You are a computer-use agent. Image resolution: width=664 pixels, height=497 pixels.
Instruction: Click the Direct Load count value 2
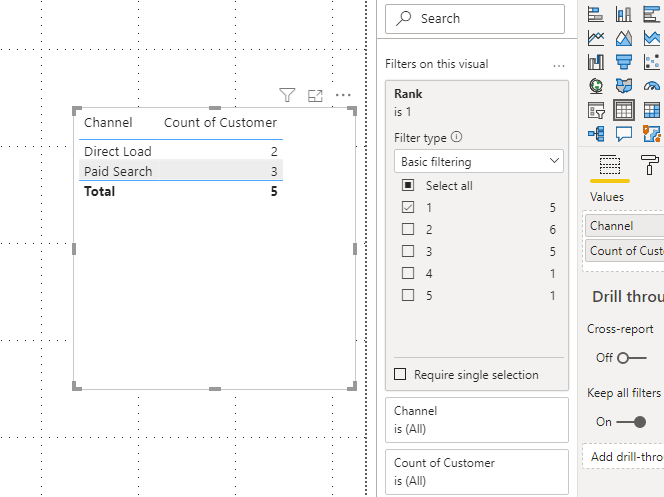[x=274, y=151]
